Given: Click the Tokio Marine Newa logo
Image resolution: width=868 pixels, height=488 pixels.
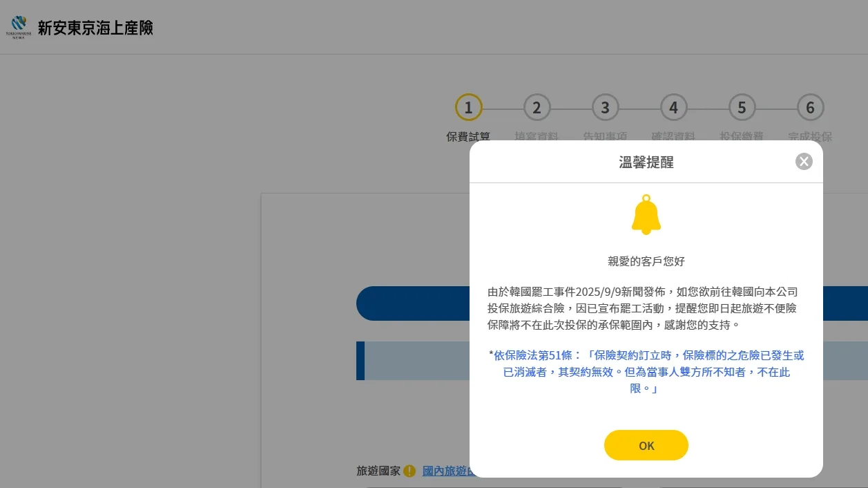Looking at the screenshot, I should [x=18, y=28].
